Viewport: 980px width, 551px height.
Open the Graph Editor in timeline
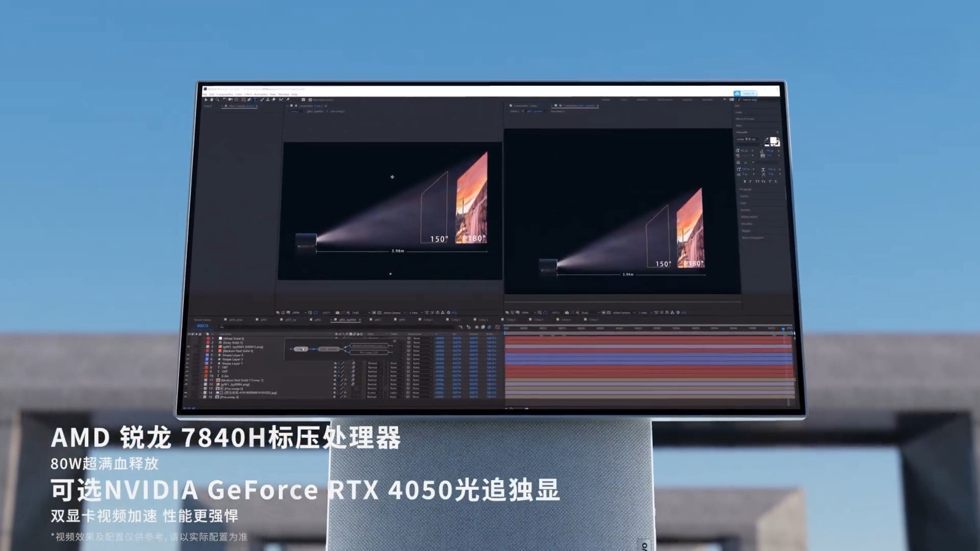(x=497, y=327)
